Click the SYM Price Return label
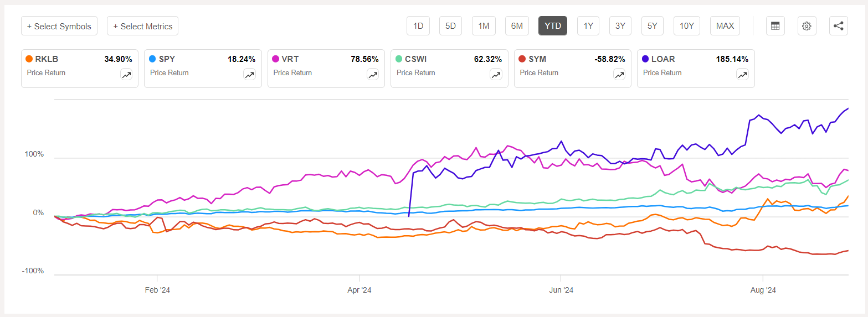 click(x=539, y=72)
